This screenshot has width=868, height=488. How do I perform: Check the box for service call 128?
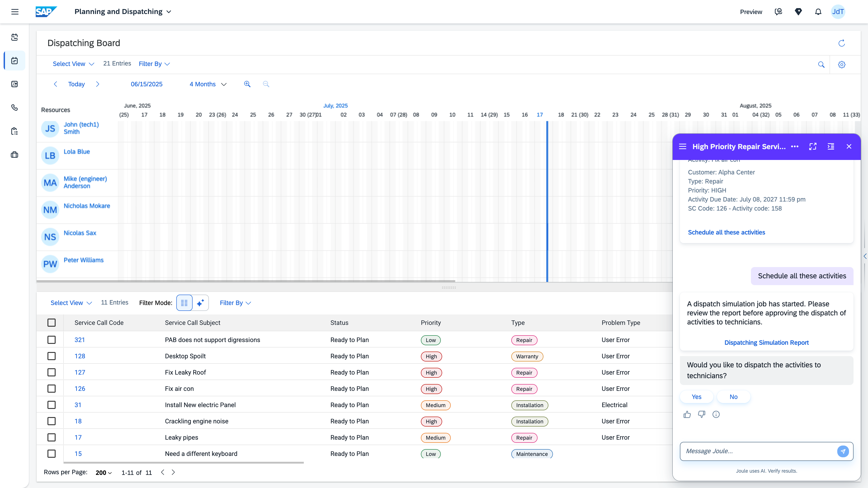pyautogui.click(x=52, y=356)
